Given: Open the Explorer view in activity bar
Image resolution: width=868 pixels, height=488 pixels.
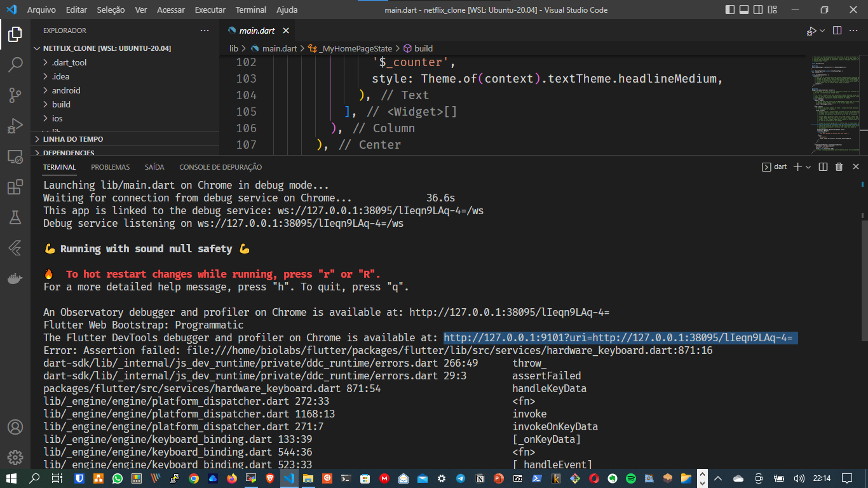Looking at the screenshot, I should tap(15, 34).
